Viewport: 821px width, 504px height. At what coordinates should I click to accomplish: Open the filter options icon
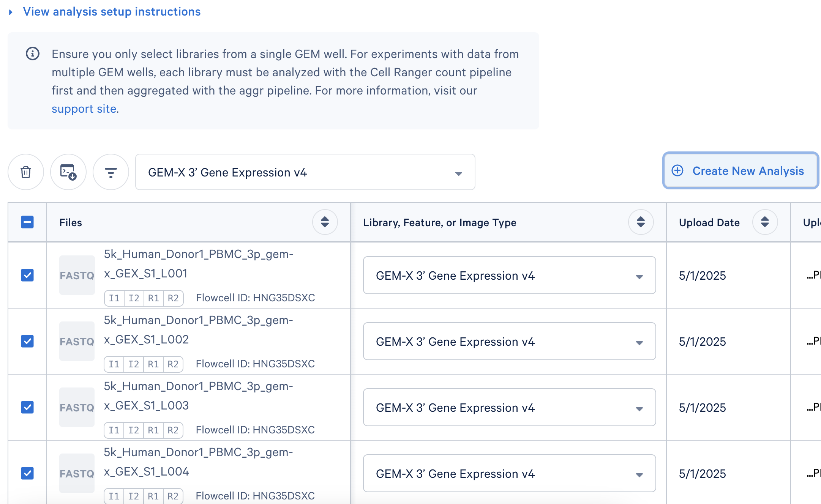(x=111, y=172)
